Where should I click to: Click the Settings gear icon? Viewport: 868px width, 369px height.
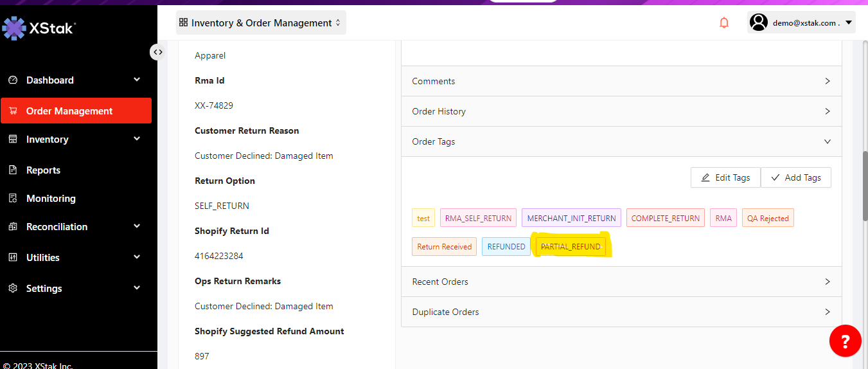click(x=13, y=289)
